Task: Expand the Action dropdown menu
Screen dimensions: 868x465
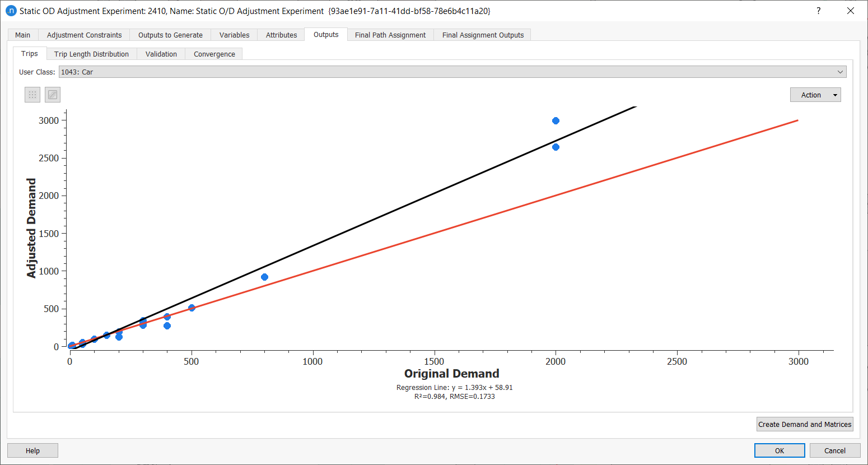Action: (815, 95)
